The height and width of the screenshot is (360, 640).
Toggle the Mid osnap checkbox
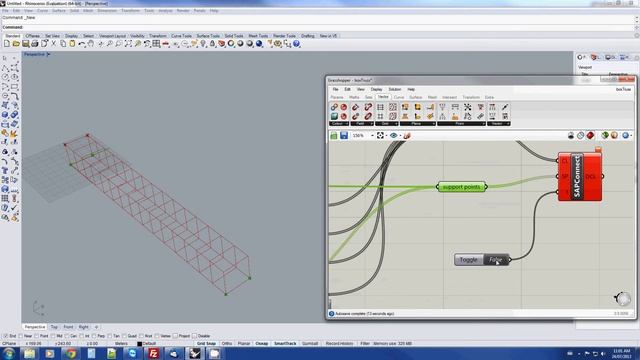[53, 336]
